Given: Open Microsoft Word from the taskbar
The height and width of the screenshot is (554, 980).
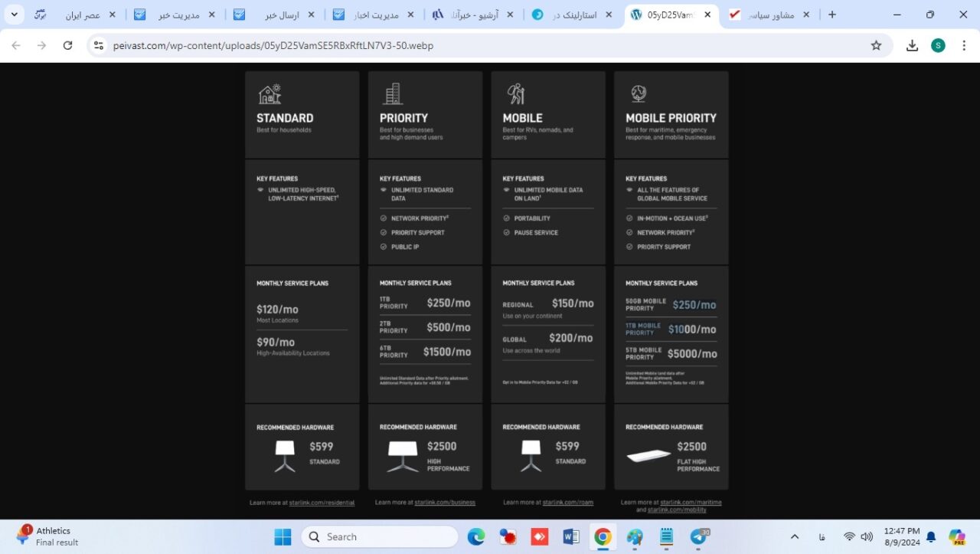Looking at the screenshot, I should click(571, 536).
